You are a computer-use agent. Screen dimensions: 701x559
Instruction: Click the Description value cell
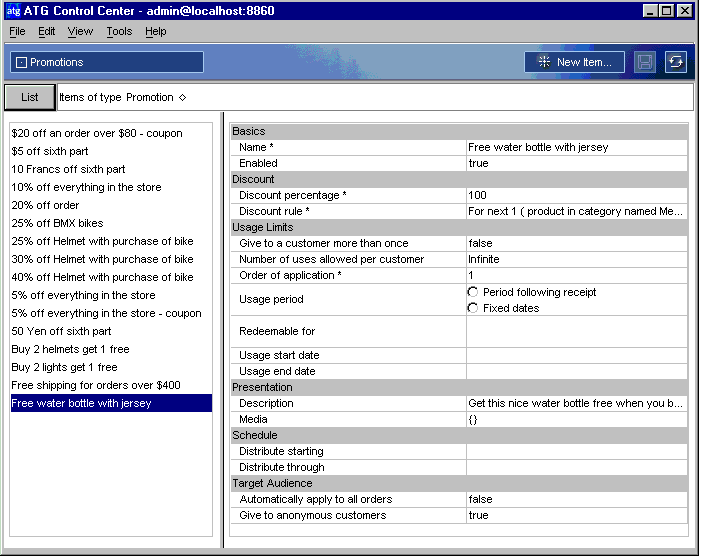pos(577,403)
